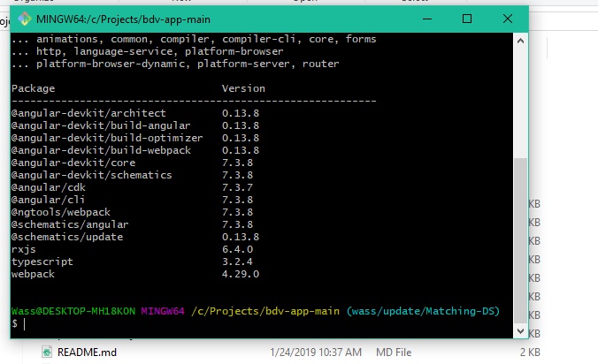Image resolution: width=598 pixels, height=364 pixels.
Task: Click the @schematics/angular package line
Action: pos(133,224)
